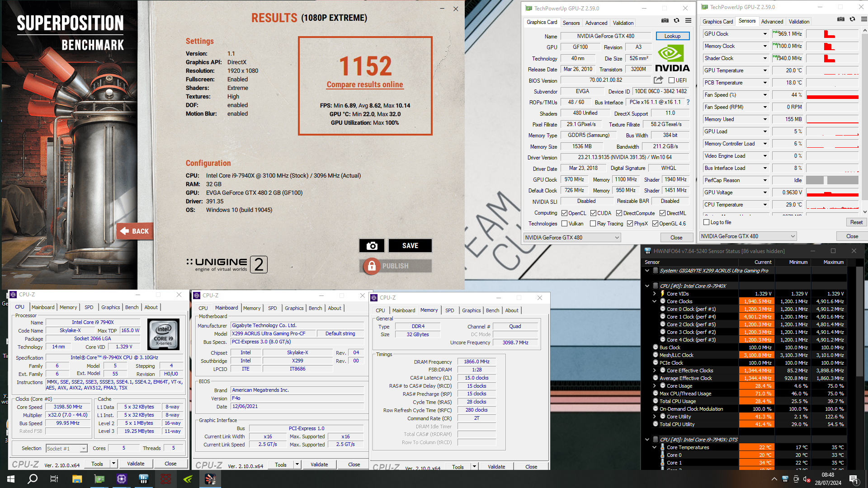Click the BACK button in Superposition
Viewport: 868px width, 488px height.
pyautogui.click(x=135, y=231)
